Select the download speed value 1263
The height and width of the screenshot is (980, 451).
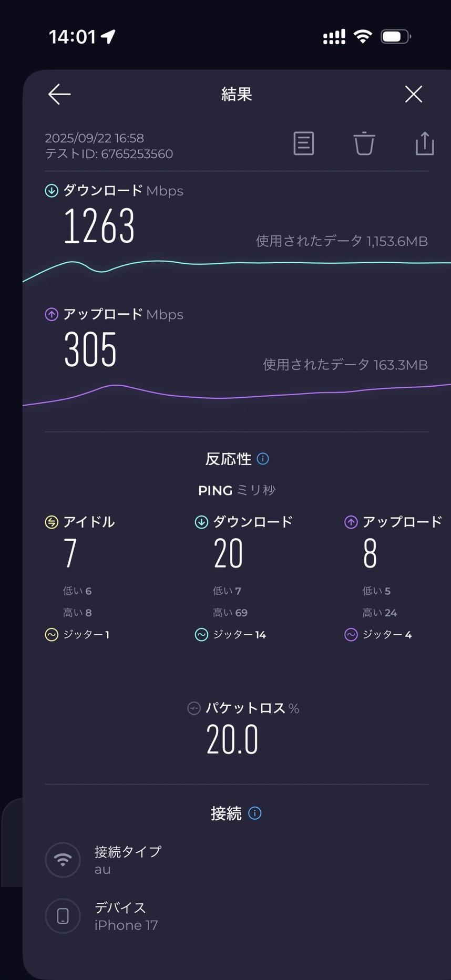pyautogui.click(x=99, y=226)
